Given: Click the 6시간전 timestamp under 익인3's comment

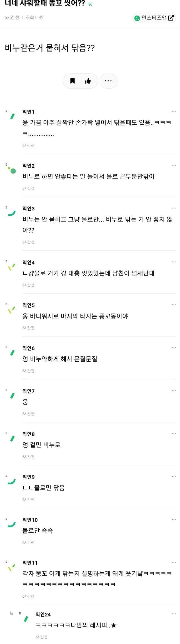Looking at the screenshot, I should point(28,242).
